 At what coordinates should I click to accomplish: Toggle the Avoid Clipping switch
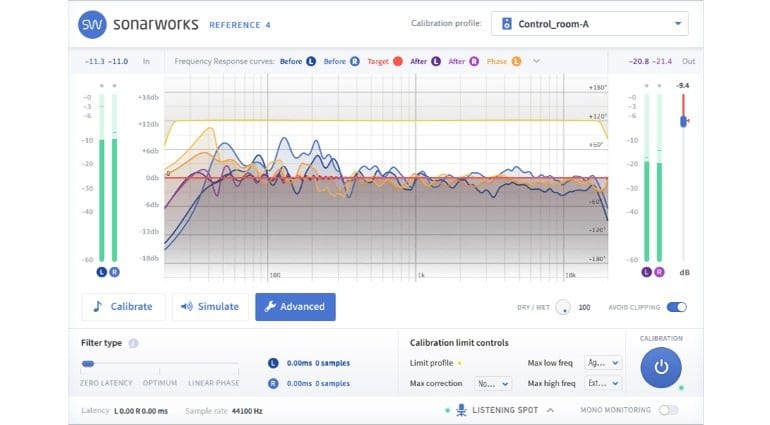tap(677, 307)
